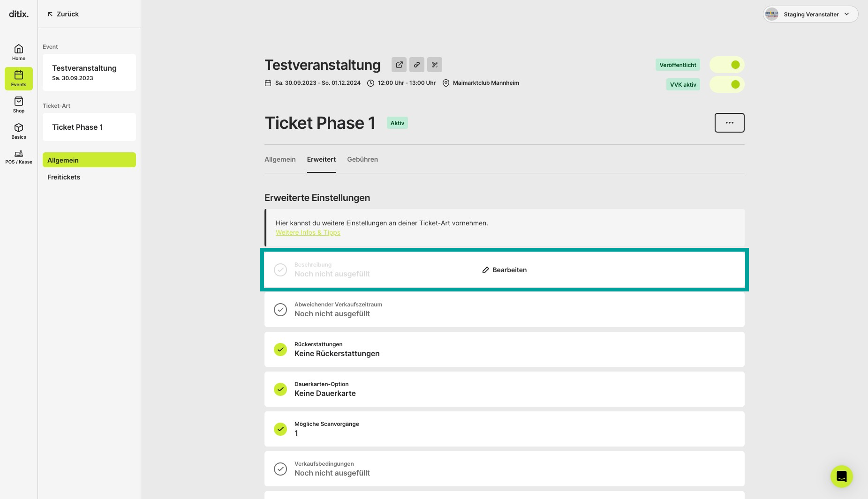Click Bearbeiten on the Beschreibung row
Screen dimensions: 868x499
click(x=505, y=270)
